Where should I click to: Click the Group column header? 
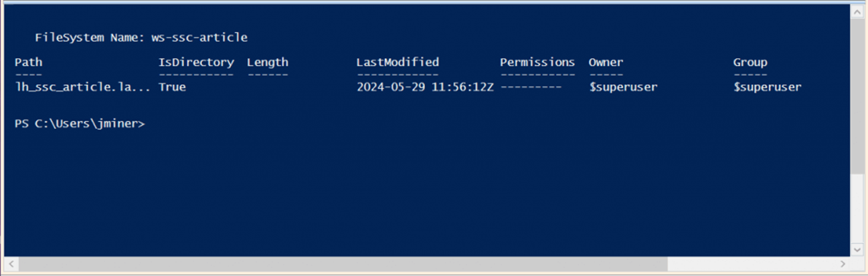pyautogui.click(x=750, y=62)
